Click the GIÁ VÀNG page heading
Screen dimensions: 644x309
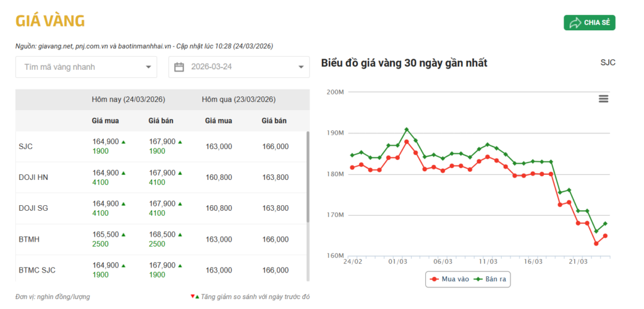[x=50, y=21]
